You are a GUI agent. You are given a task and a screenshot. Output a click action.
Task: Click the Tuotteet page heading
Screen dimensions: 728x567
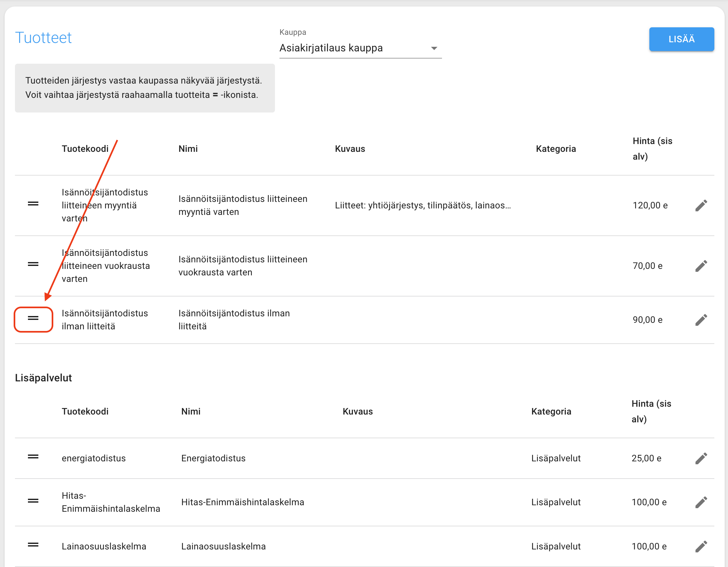[x=43, y=38]
